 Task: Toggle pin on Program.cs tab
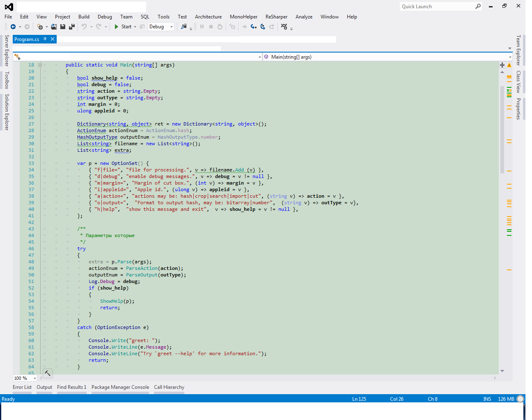click(x=45, y=39)
